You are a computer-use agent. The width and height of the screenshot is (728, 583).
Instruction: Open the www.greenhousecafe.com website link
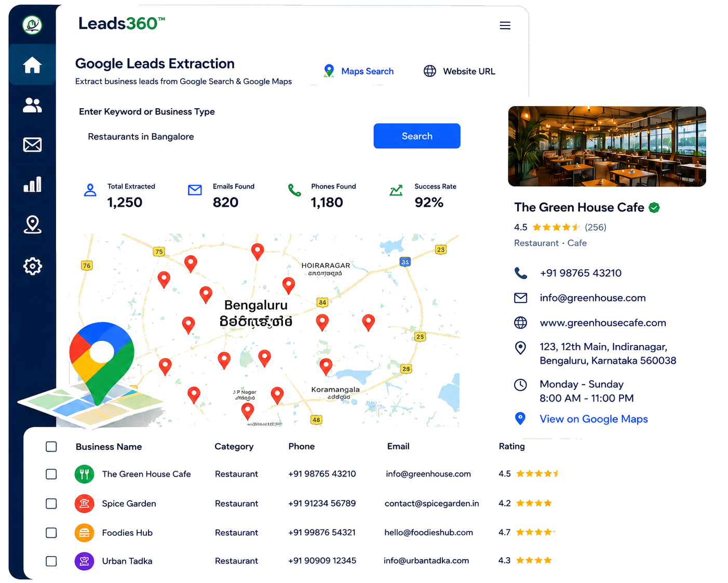coord(603,323)
